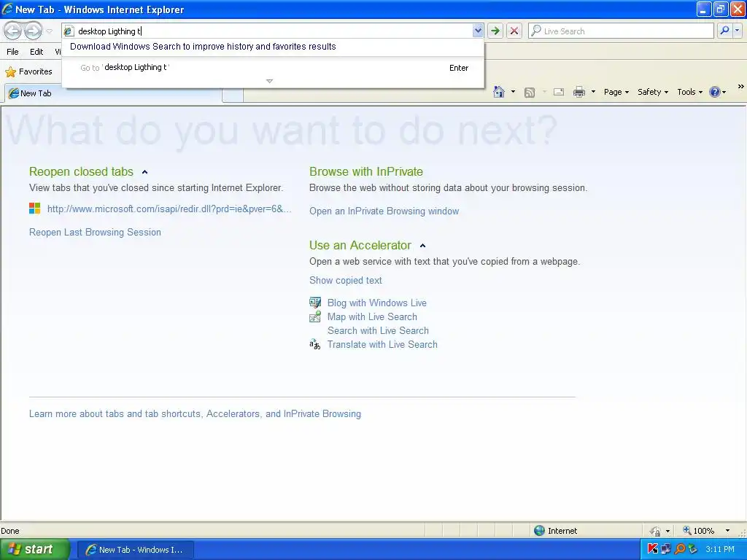The image size is (747, 560).
Task: Click Learn more about tabs and shortcuts link
Action: (x=195, y=414)
